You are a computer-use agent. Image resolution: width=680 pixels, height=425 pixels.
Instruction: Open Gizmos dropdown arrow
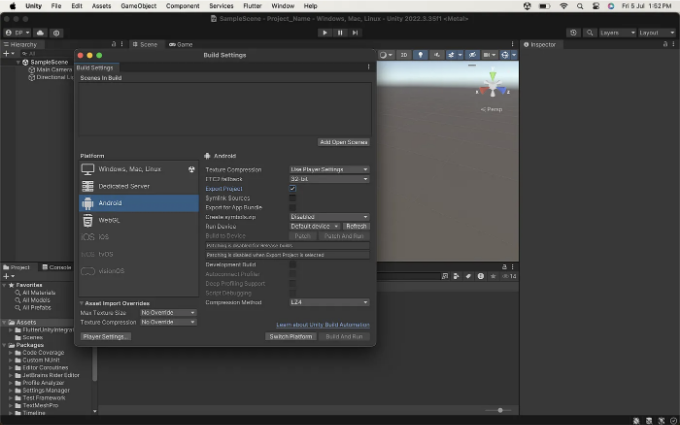point(514,55)
